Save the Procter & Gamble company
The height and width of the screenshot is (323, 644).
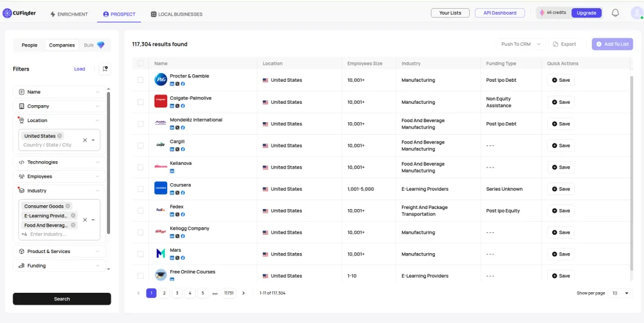(x=560, y=80)
